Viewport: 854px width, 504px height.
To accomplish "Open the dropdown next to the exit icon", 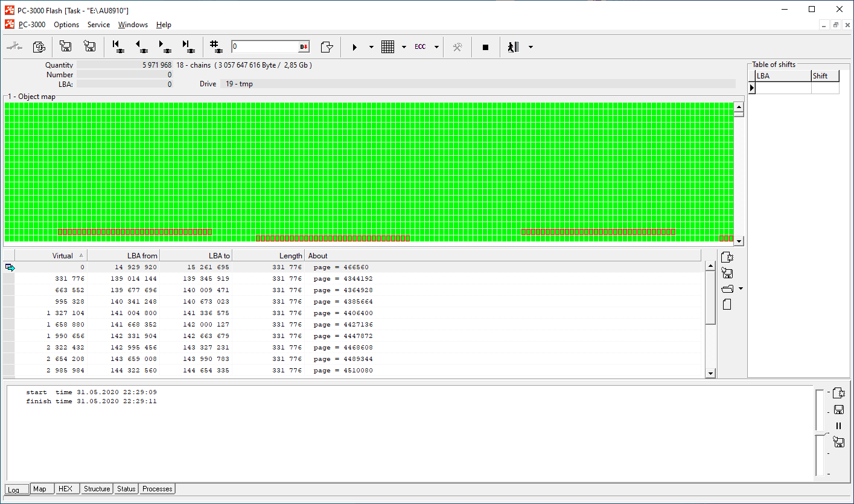I will (x=531, y=47).
